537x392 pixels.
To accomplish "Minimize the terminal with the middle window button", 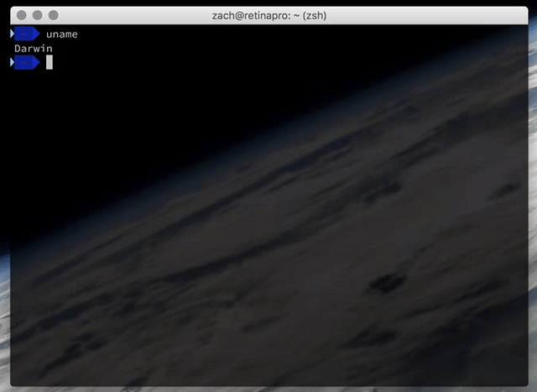I will pyautogui.click(x=37, y=15).
